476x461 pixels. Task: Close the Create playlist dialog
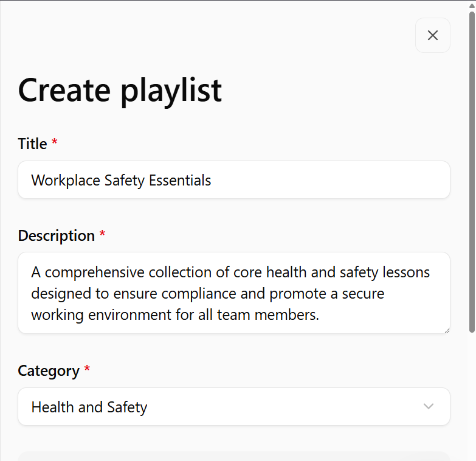433,35
